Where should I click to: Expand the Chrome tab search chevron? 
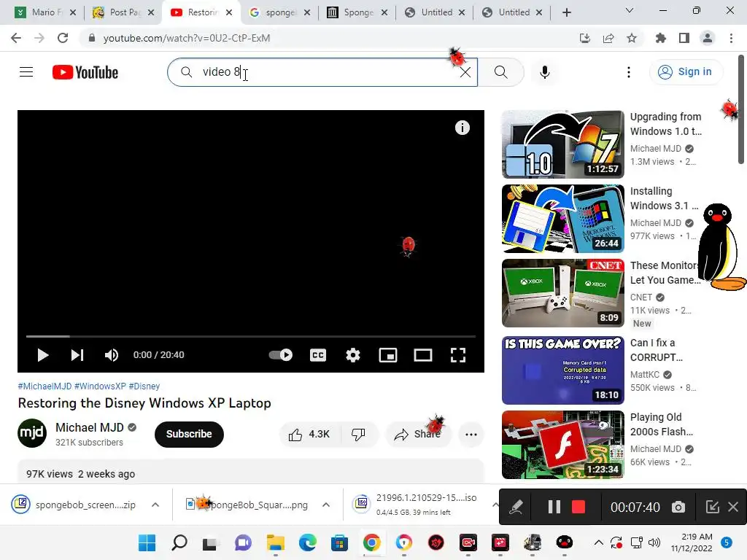point(629,10)
